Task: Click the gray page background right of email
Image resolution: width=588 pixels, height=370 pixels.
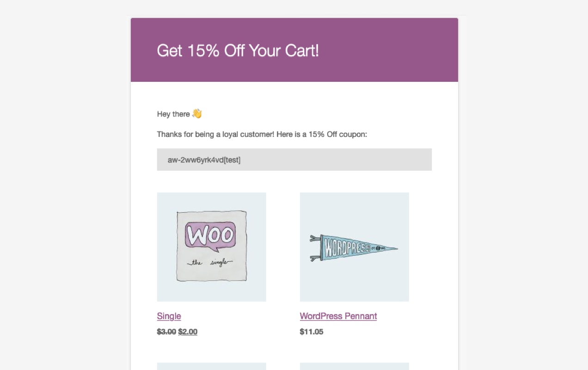Action: coord(522,185)
